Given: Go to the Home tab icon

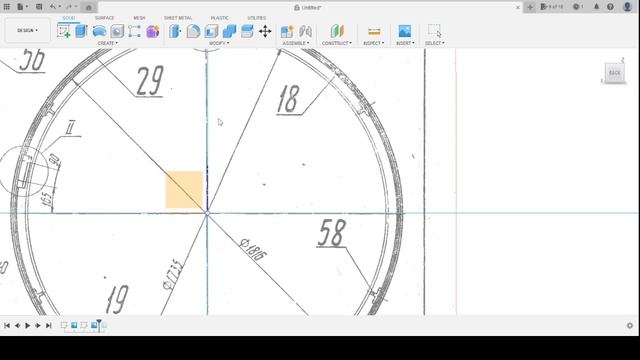Looking at the screenshot, I should coord(89,7).
